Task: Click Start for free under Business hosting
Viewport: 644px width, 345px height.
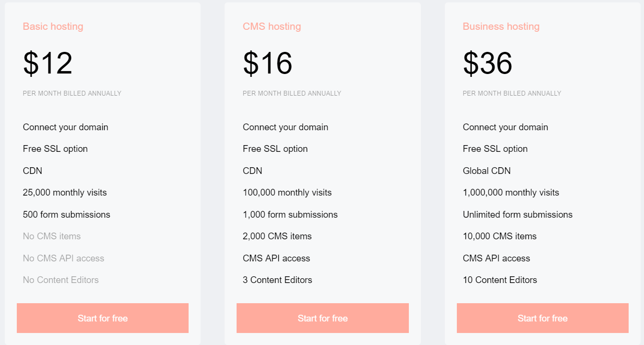Action: (x=542, y=318)
